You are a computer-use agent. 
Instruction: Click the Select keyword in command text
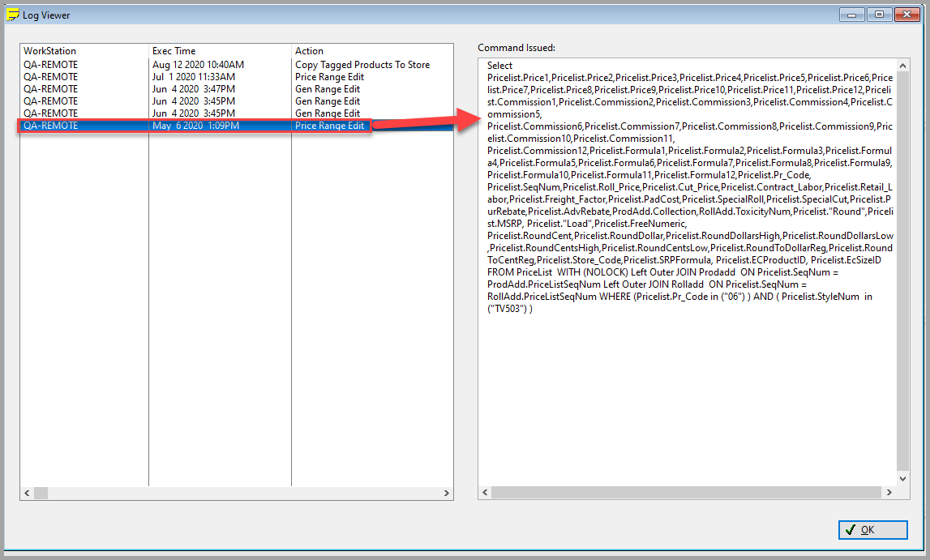tap(499, 66)
